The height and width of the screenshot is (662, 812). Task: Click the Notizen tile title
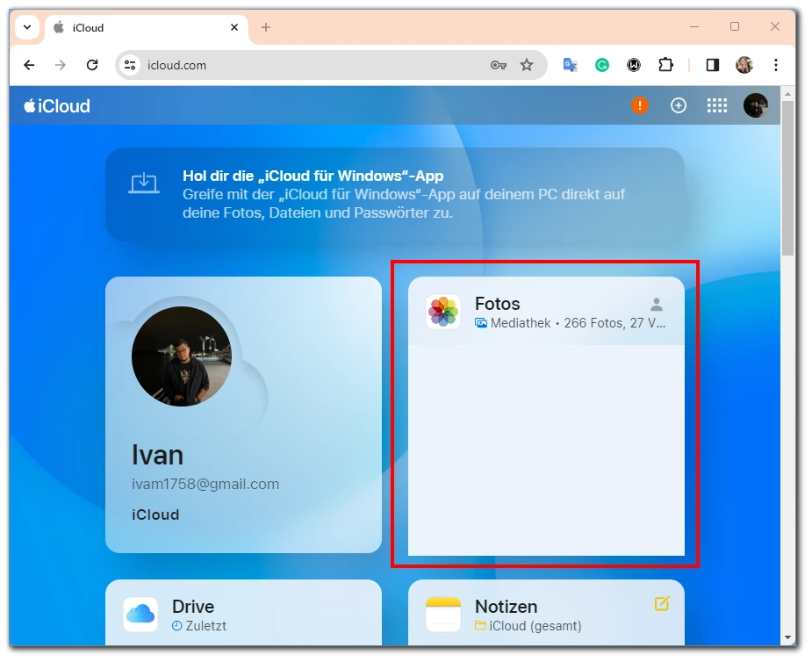point(506,607)
